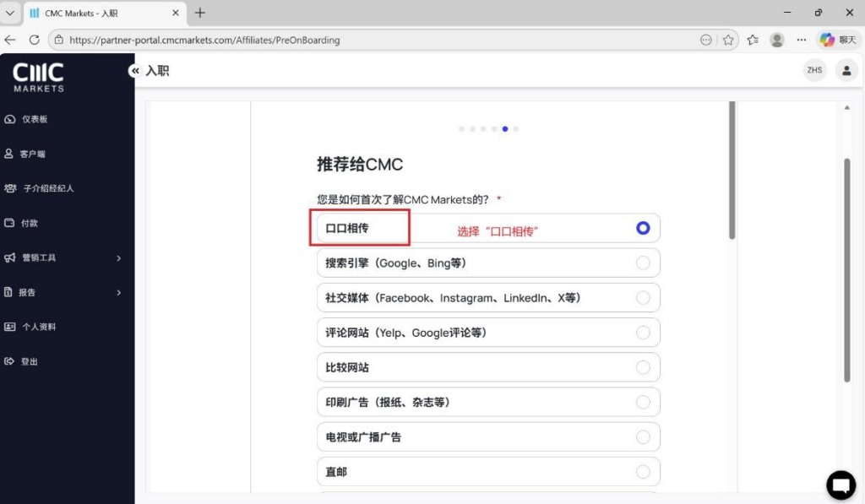Click the user account avatar icon

846,70
